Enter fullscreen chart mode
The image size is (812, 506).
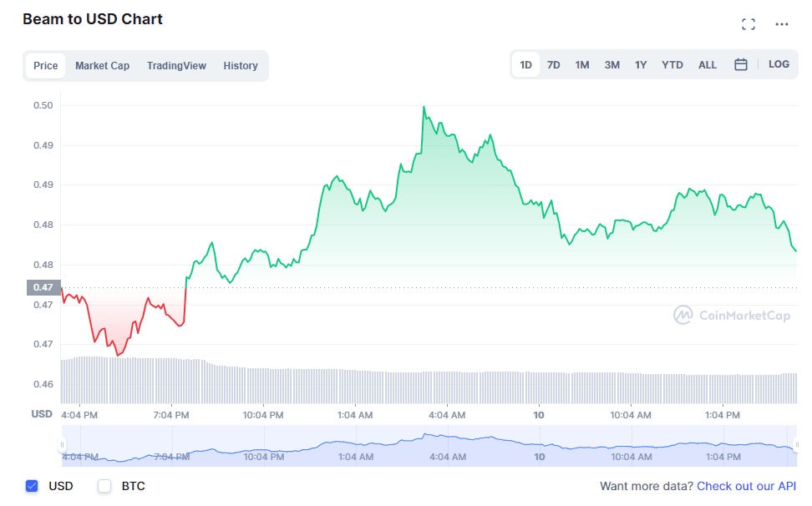(x=749, y=24)
